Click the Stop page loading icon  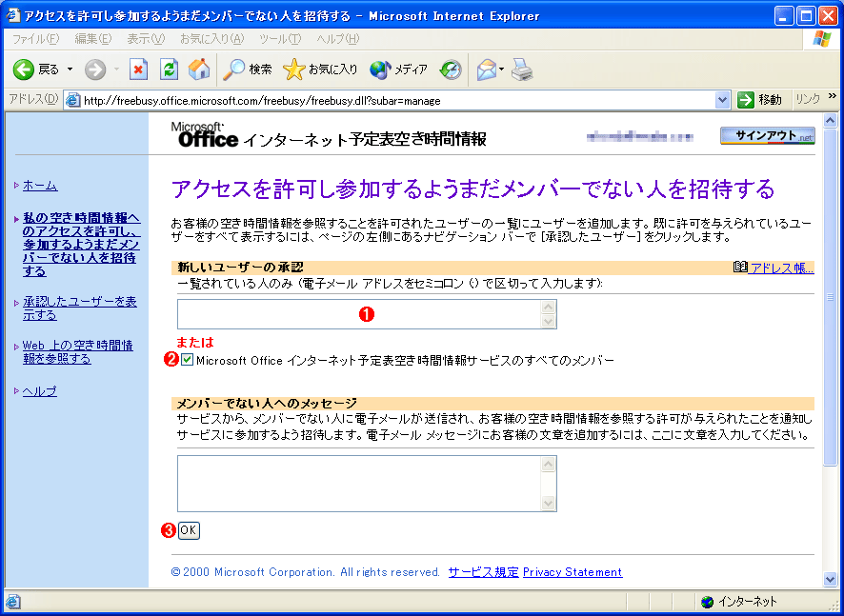pos(138,70)
